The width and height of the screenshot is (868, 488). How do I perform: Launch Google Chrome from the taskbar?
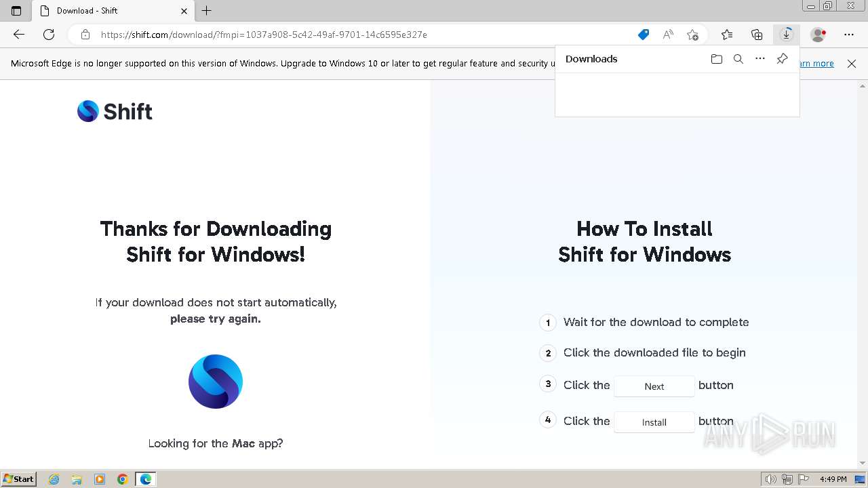coord(123,479)
